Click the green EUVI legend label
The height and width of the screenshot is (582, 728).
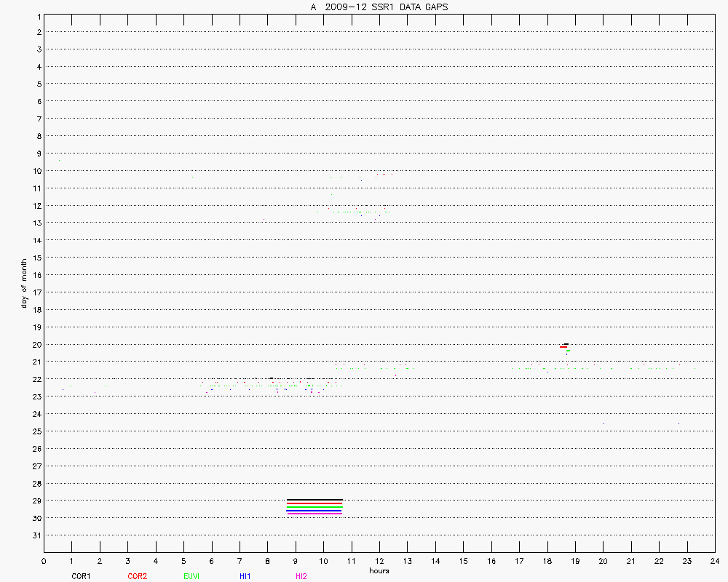(191, 576)
